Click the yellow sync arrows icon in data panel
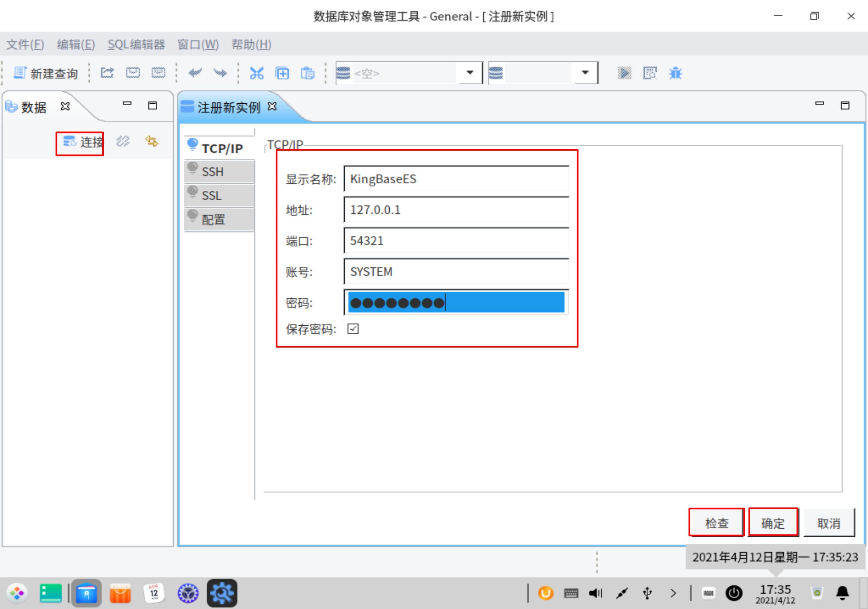This screenshot has height=609, width=868. click(x=151, y=142)
